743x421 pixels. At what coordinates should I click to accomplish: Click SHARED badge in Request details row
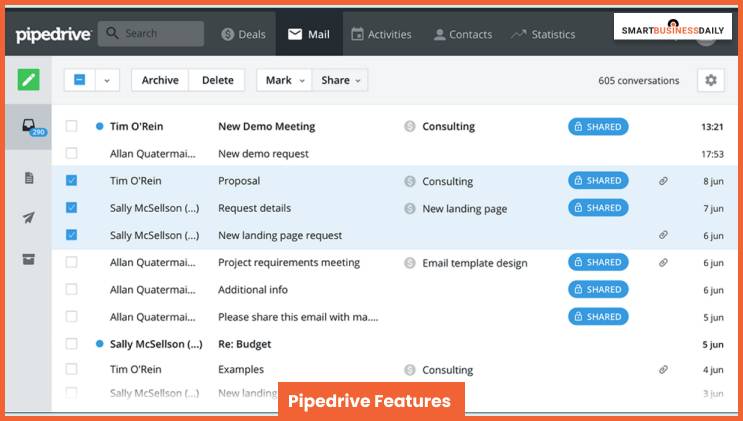[x=598, y=208]
